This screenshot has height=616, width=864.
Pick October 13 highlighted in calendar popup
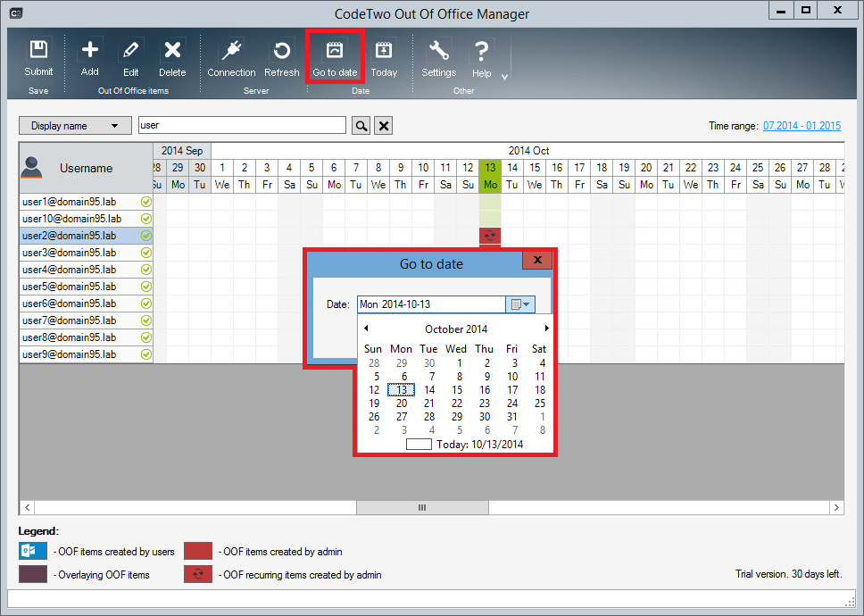pos(401,390)
